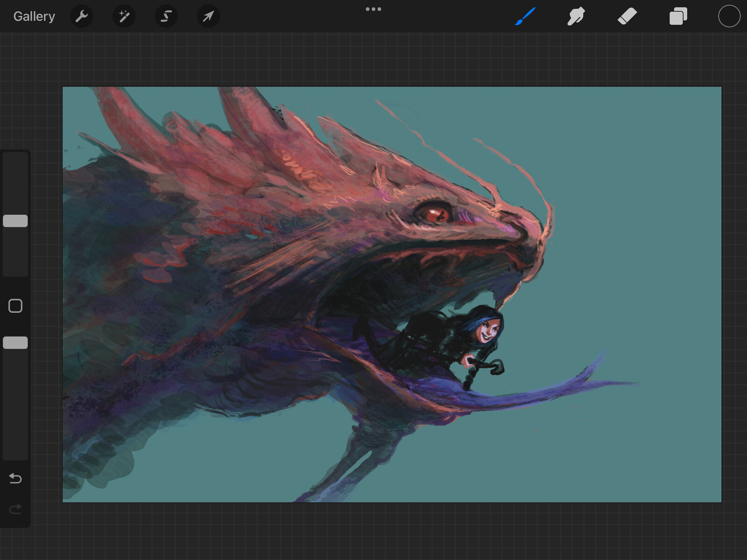Tap the three-dot menu at top center
Screen dimensions: 747x560
tap(373, 9)
